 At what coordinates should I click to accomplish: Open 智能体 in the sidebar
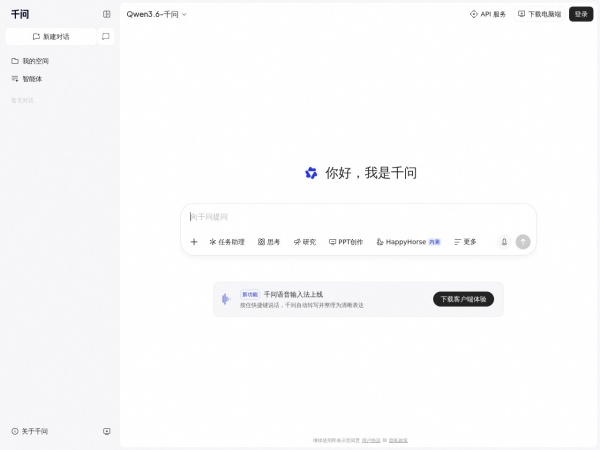[27, 79]
